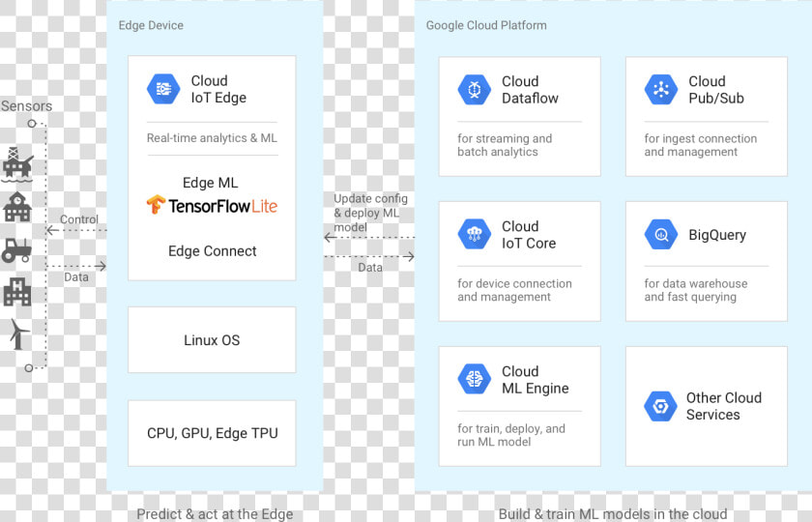The height and width of the screenshot is (522, 812).
Task: Select the tractor sensor icon
Action: pyautogui.click(x=16, y=250)
